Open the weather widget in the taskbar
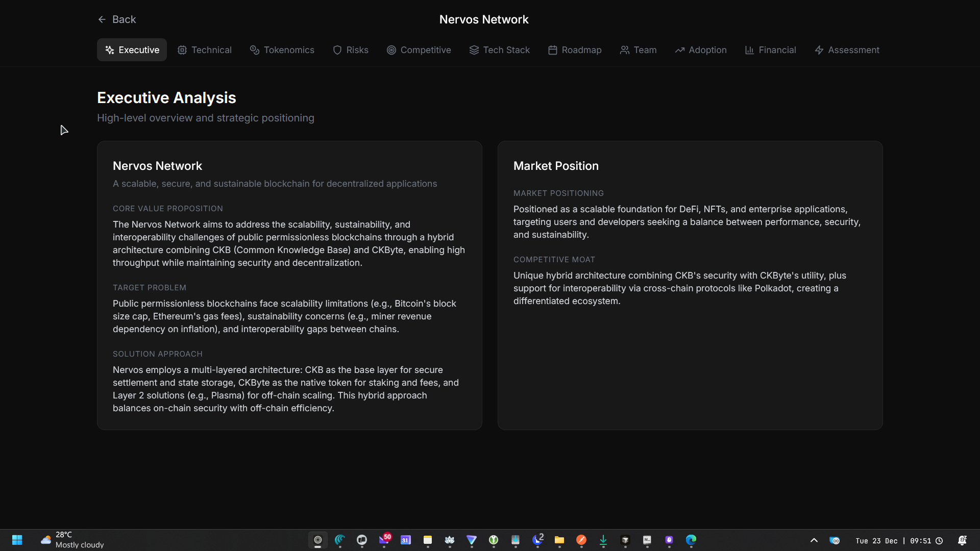The image size is (980, 551). (x=71, y=540)
